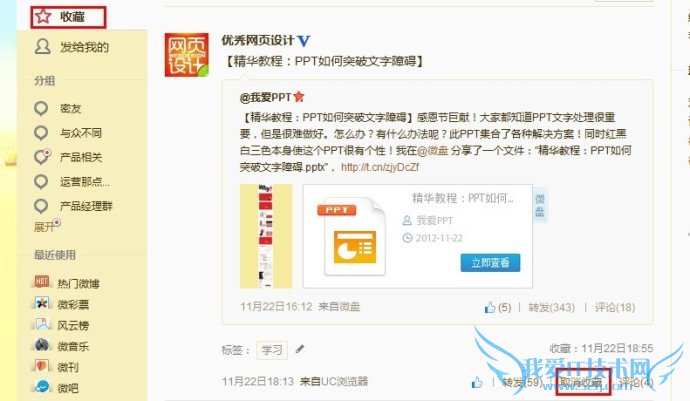Open the 微音乐 icon
This screenshot has width=690, height=401.
tap(42, 345)
